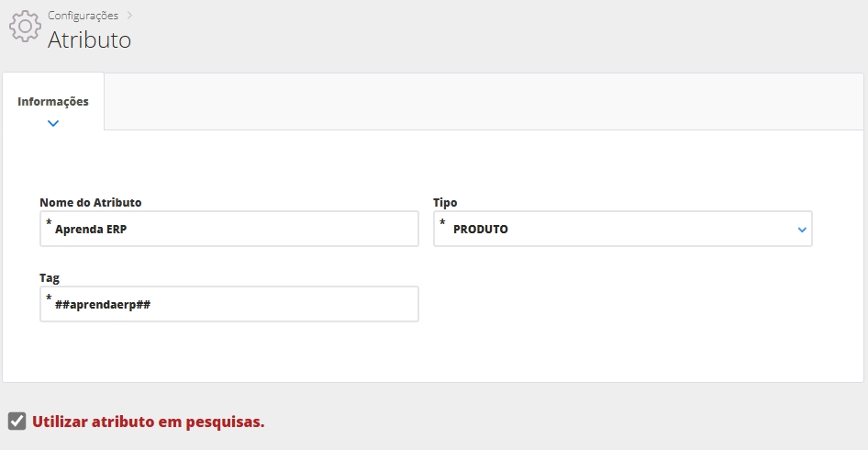Open the Configurações breadcrumb link
The height and width of the screenshot is (450, 868).
(83, 16)
